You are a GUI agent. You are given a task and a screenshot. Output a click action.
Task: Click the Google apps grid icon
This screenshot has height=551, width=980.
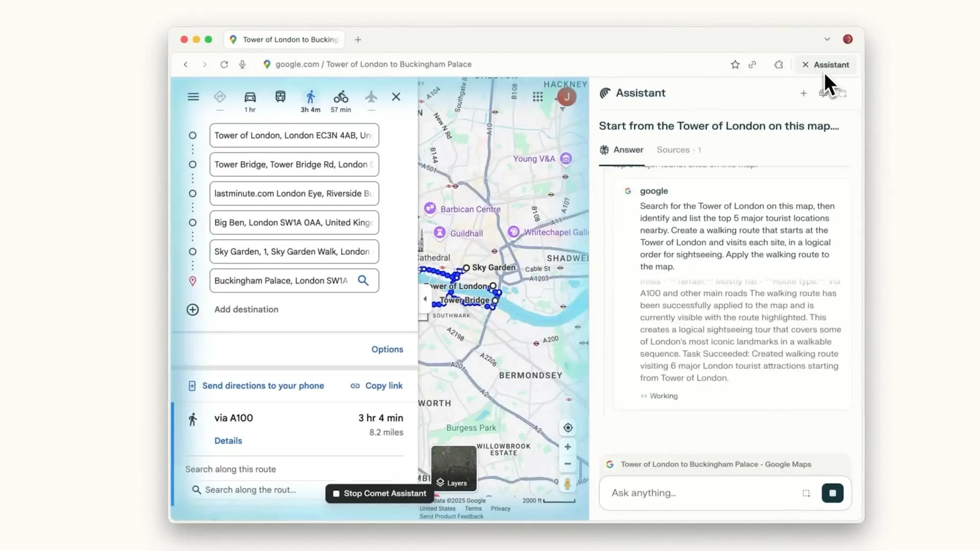[537, 97]
